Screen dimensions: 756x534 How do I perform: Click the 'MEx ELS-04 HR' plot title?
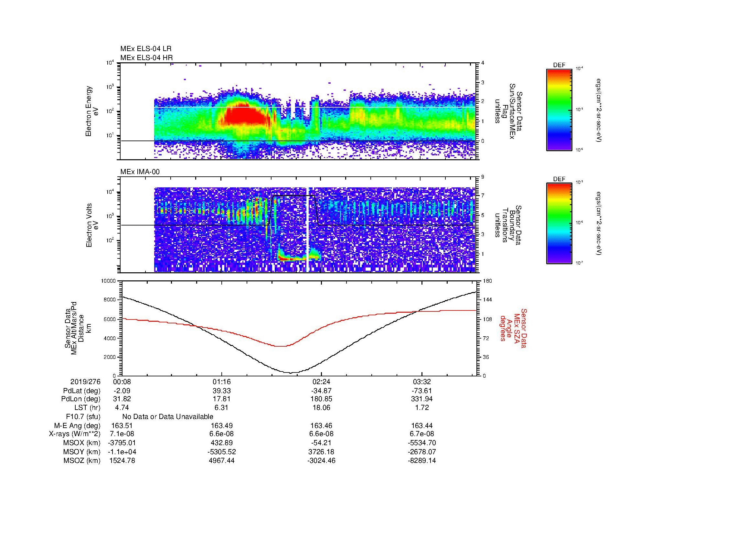tap(146, 58)
